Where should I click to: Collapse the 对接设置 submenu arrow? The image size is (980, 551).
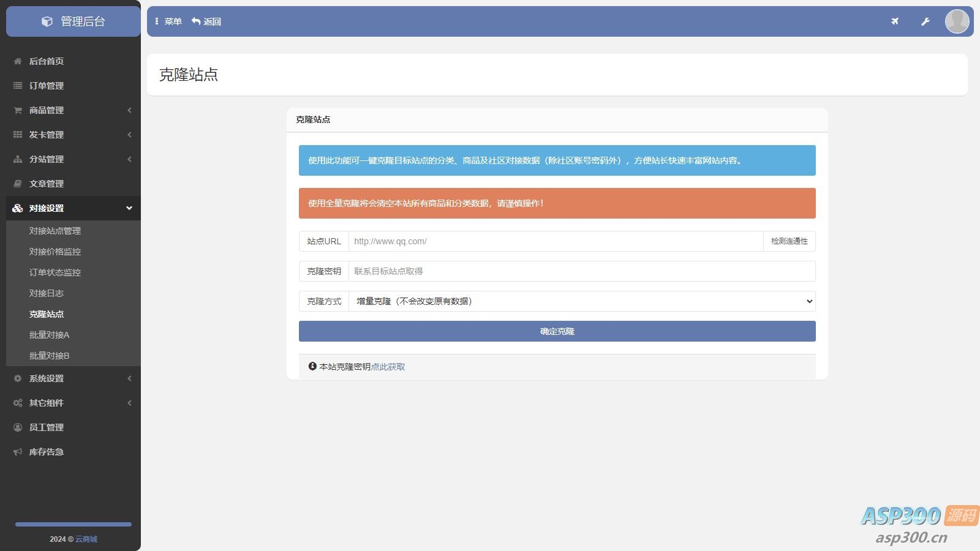point(129,208)
